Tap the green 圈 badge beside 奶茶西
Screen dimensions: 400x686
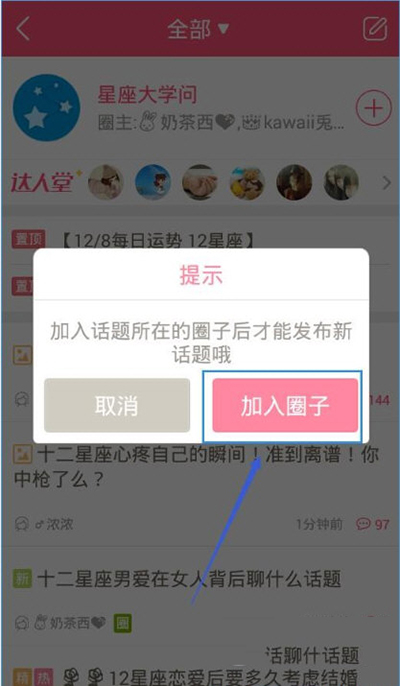[123, 623]
